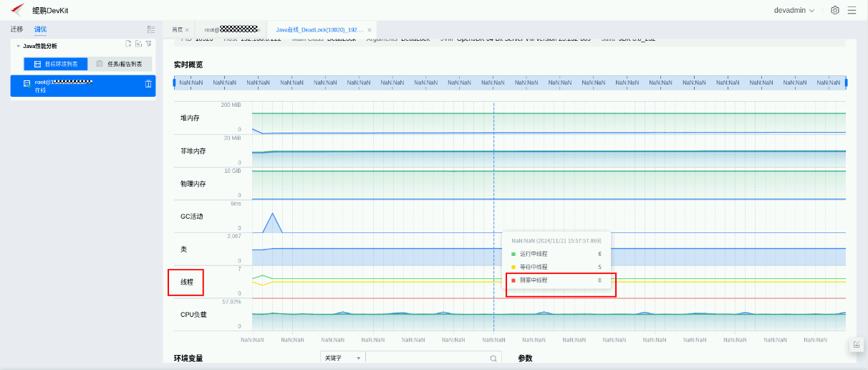Close the root@ tab
Screen dimensions: 868x370
point(260,30)
